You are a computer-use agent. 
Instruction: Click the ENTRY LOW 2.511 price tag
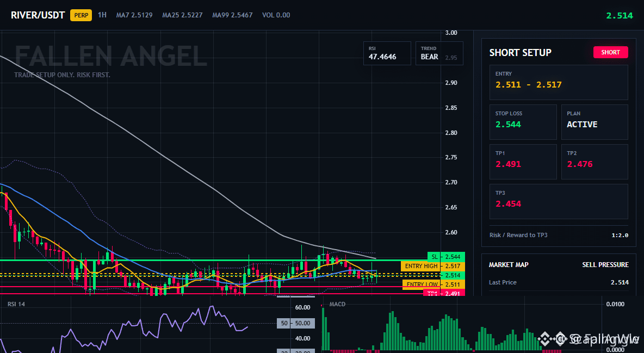click(x=434, y=284)
